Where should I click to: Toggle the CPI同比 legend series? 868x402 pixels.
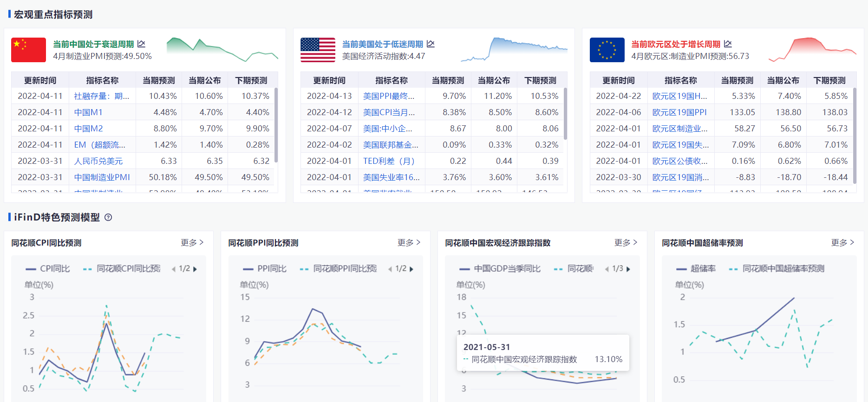pos(48,269)
